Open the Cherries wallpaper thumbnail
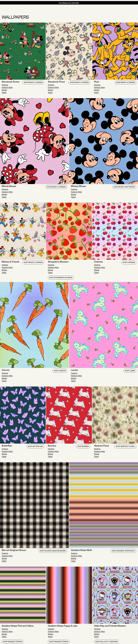138x644 pixels. coord(115,231)
